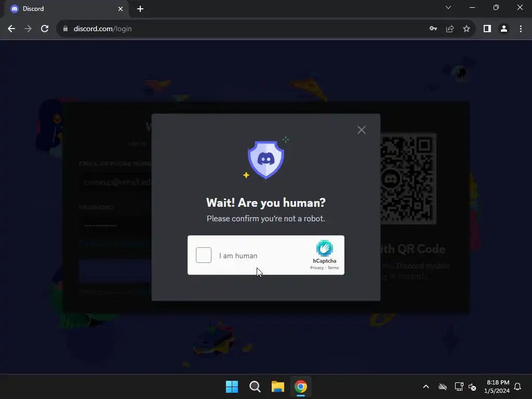Bookmark this tab with star

[467, 29]
